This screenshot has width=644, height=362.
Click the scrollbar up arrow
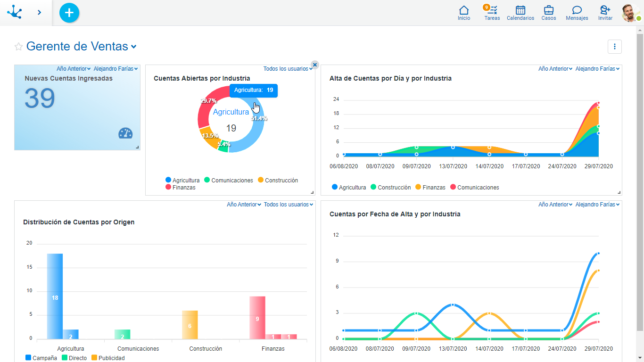[640, 30]
